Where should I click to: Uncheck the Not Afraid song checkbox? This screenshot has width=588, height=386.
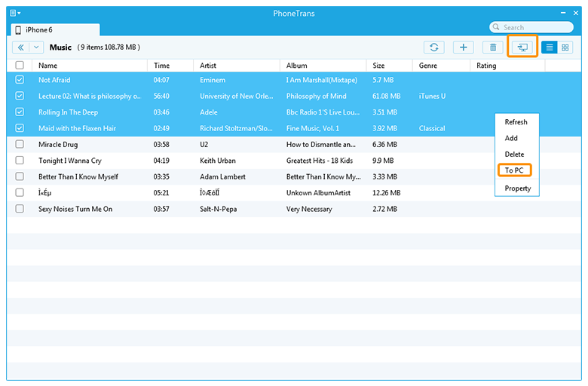[x=20, y=80]
